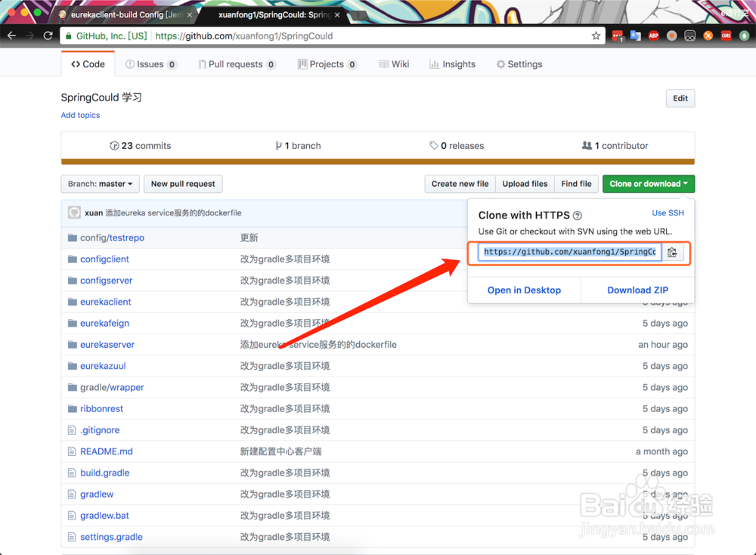
Task: Click the Clone with HTTPS help icon
Action: click(x=577, y=215)
